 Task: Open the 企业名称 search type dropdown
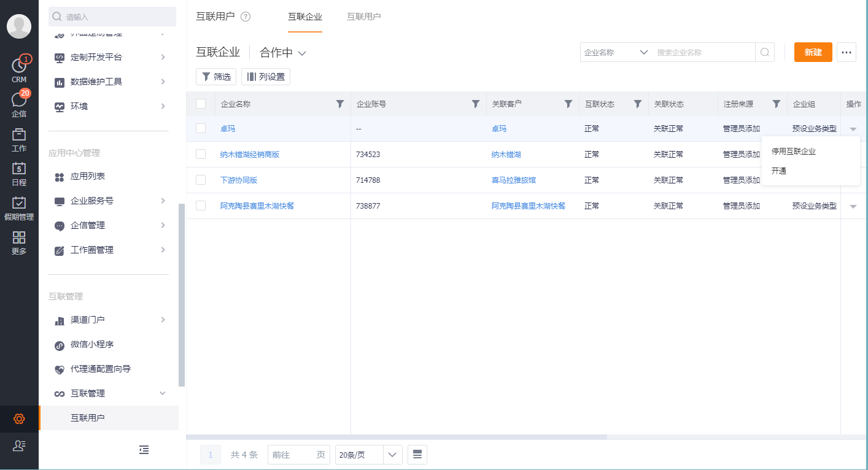coord(616,52)
